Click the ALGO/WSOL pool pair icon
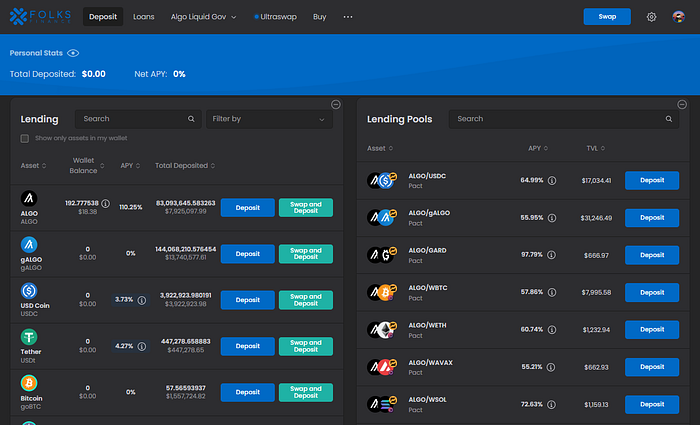 [382, 404]
